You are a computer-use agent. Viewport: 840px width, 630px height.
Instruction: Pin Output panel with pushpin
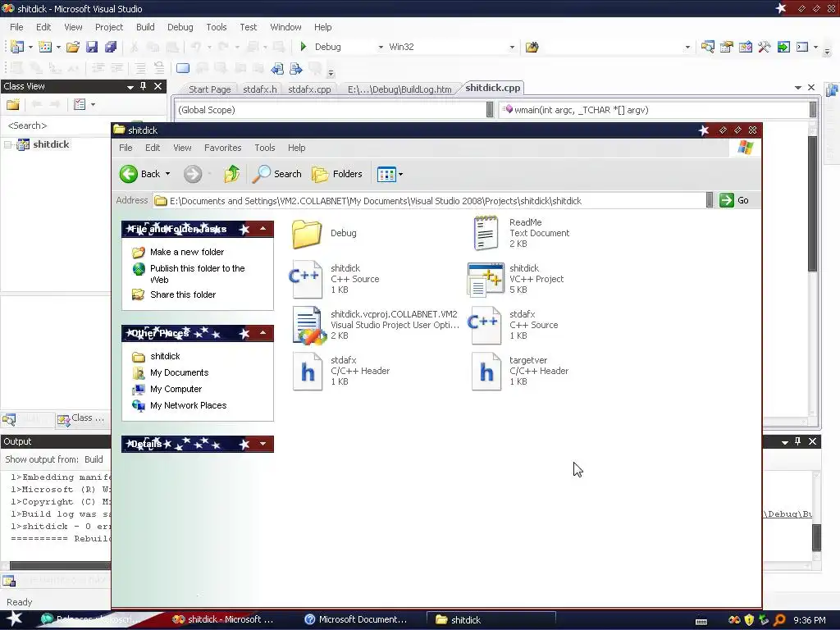pyautogui.click(x=797, y=441)
